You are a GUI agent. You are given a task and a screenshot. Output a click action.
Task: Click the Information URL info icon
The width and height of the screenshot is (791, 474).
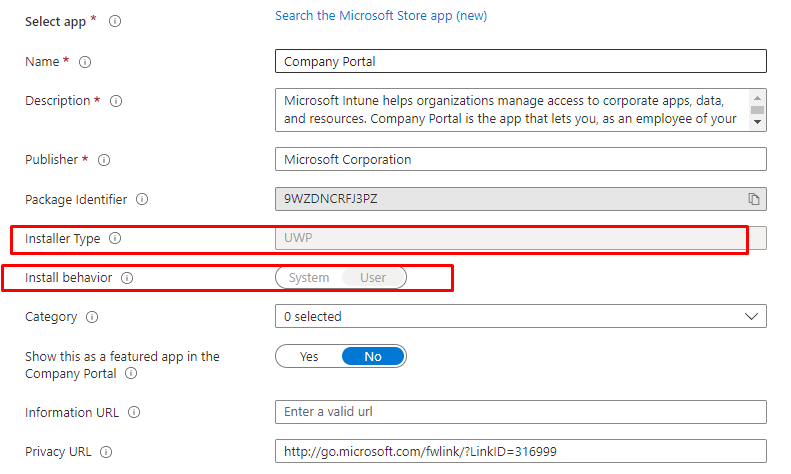click(x=134, y=412)
